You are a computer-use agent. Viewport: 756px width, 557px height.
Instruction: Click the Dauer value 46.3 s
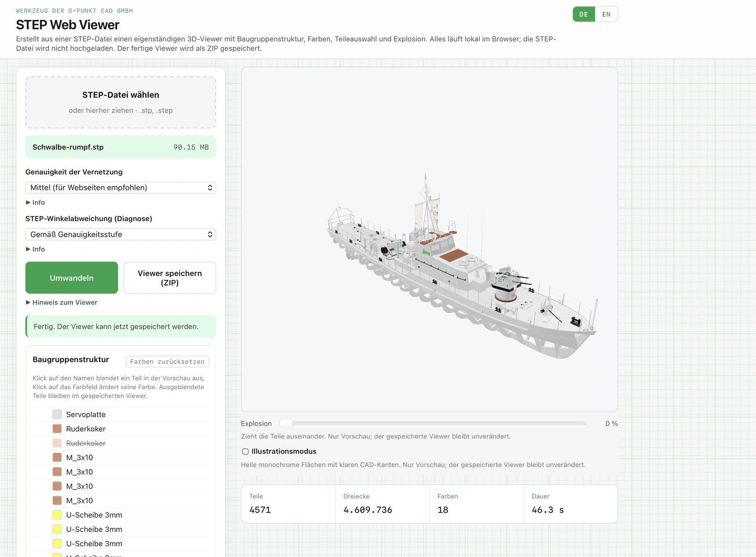click(x=548, y=510)
